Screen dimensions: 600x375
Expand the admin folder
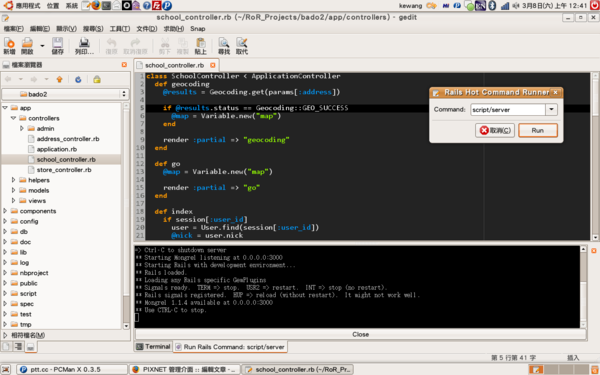22,129
